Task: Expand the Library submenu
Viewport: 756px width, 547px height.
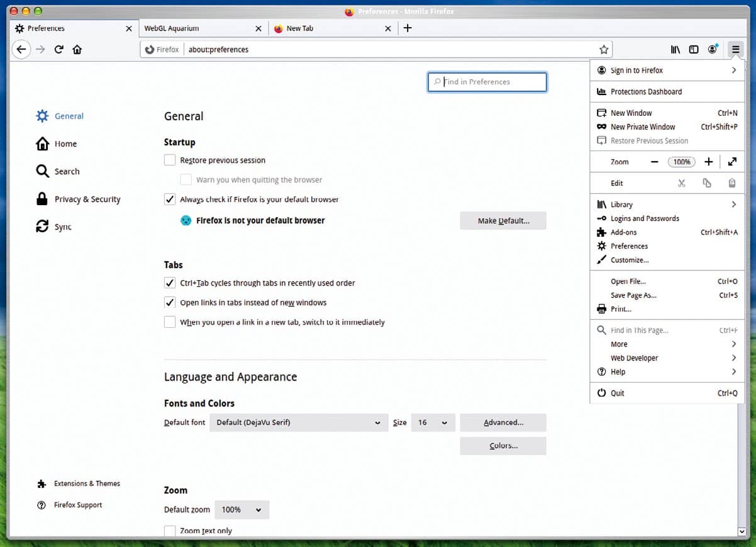Action: 667,205
